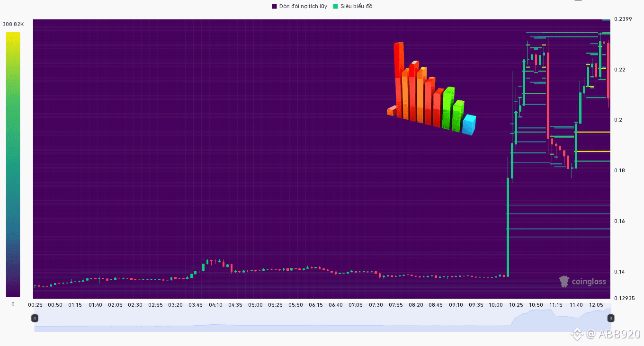Click the 02:30 time axis label

pos(135,305)
